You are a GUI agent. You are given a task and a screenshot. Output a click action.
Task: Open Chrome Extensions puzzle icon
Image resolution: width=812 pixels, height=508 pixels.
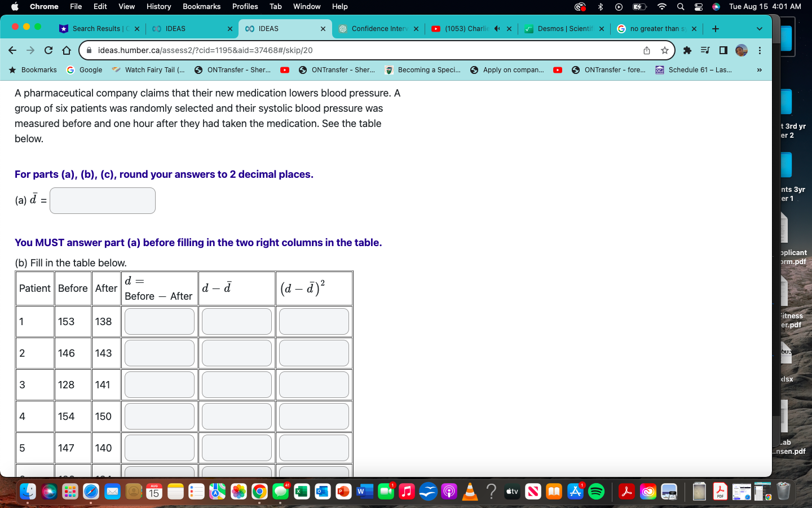(x=687, y=51)
